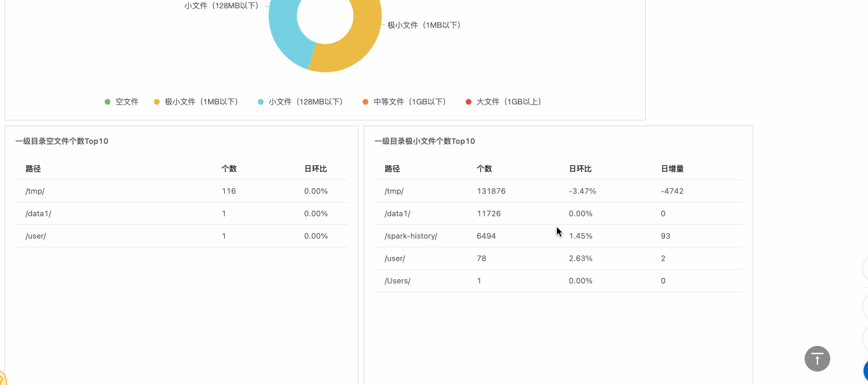Click the green 空文件 legend dot
Screen dimensions: 868x385
coord(108,102)
